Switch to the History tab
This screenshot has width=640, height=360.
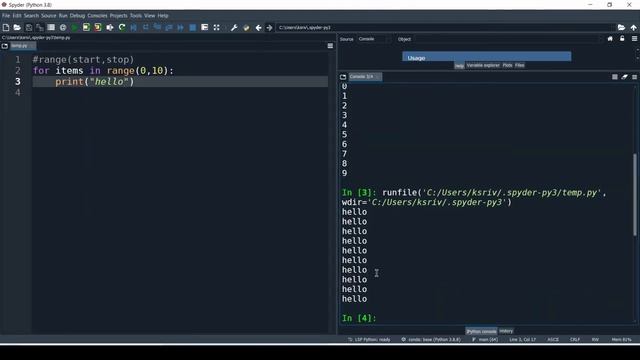pyautogui.click(x=506, y=331)
